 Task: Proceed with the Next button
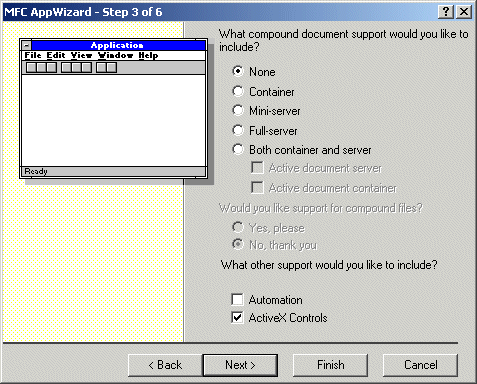tap(240, 365)
